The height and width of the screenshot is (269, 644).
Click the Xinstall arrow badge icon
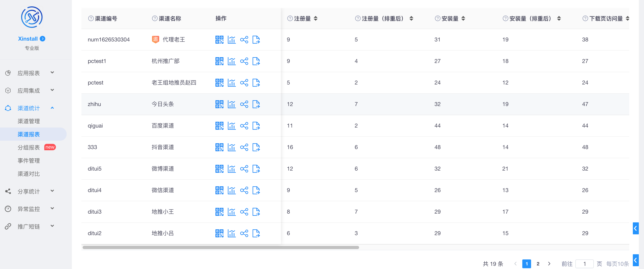(43, 39)
